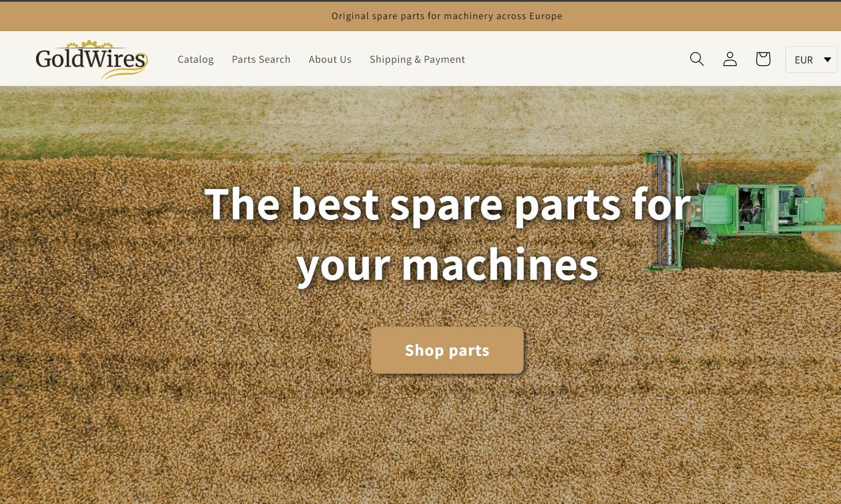Open the Catalog menu item
Viewport: 841px width, 504px height.
click(196, 59)
